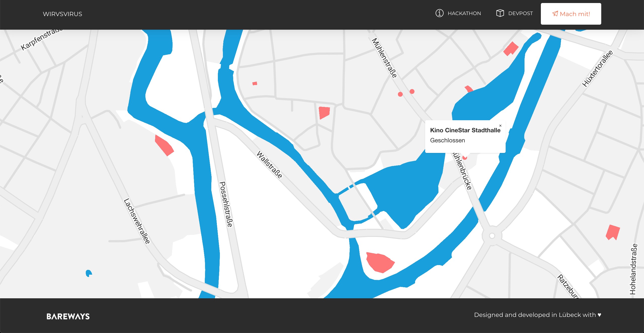Select left red circle marker near Mühlenstraße
This screenshot has width=644, height=333.
click(400, 94)
